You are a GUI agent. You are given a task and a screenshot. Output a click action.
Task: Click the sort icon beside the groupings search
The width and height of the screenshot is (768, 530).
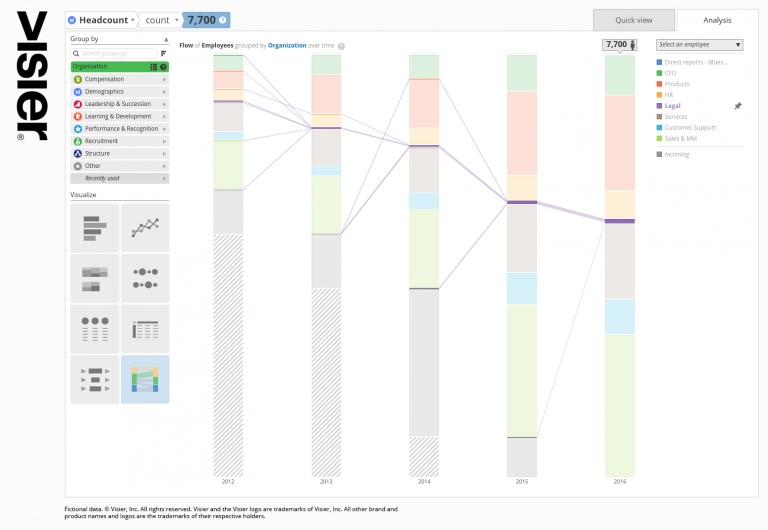click(163, 53)
